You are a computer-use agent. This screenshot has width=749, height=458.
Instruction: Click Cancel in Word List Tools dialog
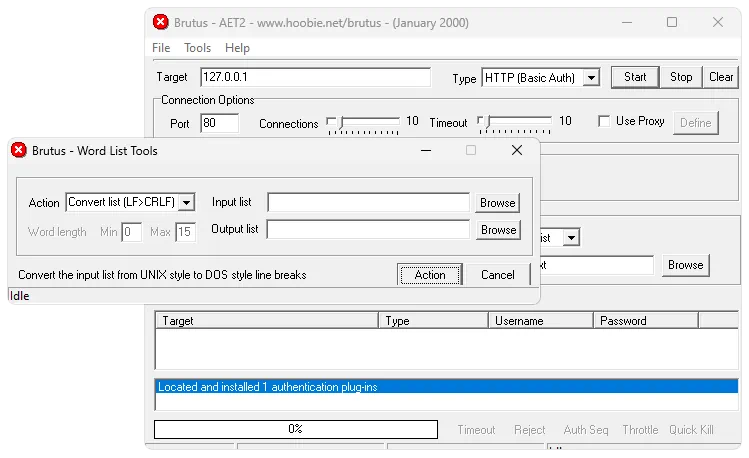coord(498,275)
